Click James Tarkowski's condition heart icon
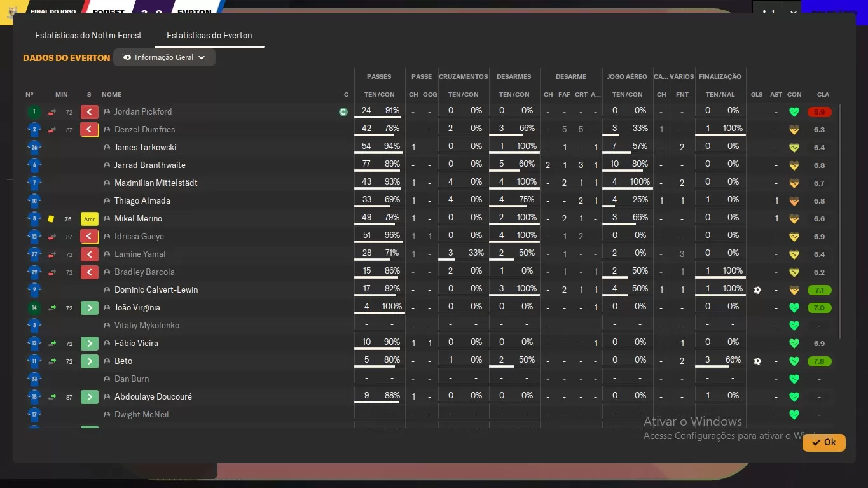The width and height of the screenshot is (868, 488). [x=794, y=148]
